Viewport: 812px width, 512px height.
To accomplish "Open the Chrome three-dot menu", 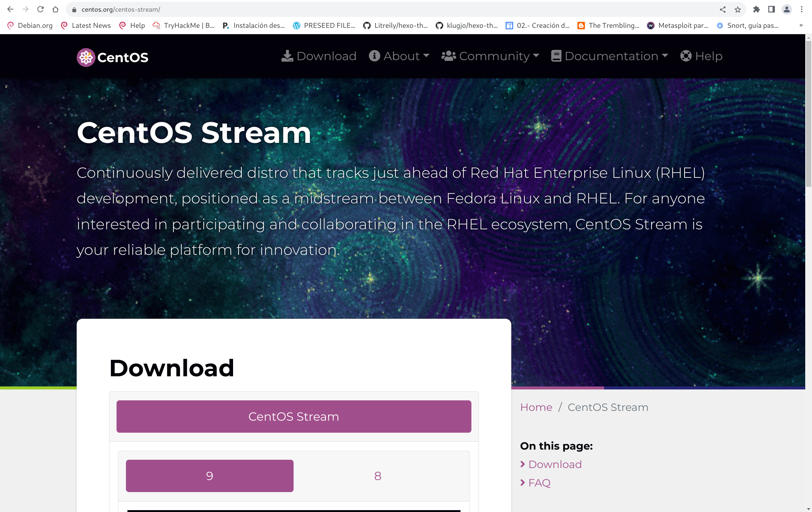I will coord(801,9).
